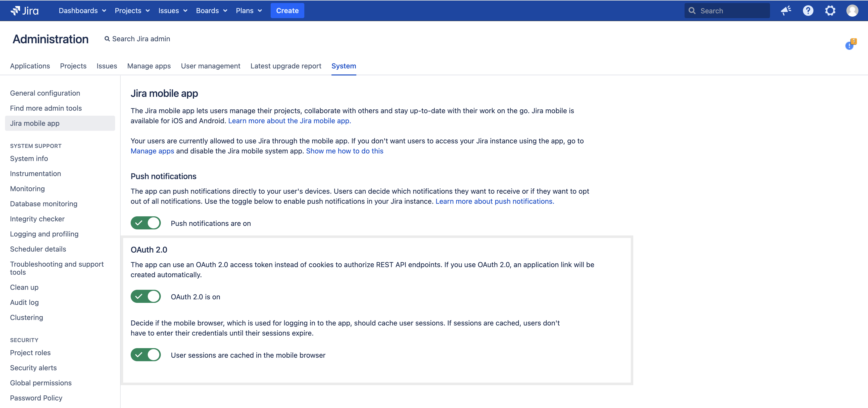Click the Search Jira admin magnifier icon
Viewport: 868px width, 408px height.
107,39
